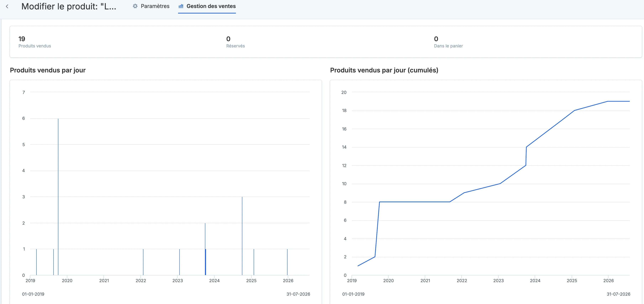The width and height of the screenshot is (644, 304).
Task: Click the 2023 axis label on daily chart
Action: [x=178, y=281]
